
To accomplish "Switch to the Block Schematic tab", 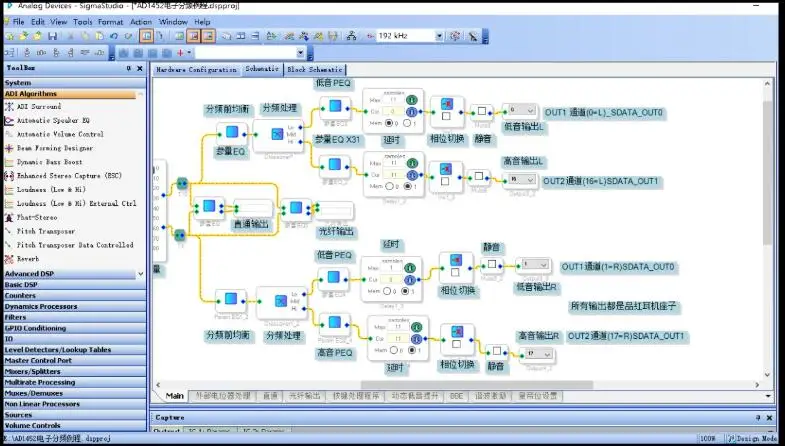I will pos(315,70).
